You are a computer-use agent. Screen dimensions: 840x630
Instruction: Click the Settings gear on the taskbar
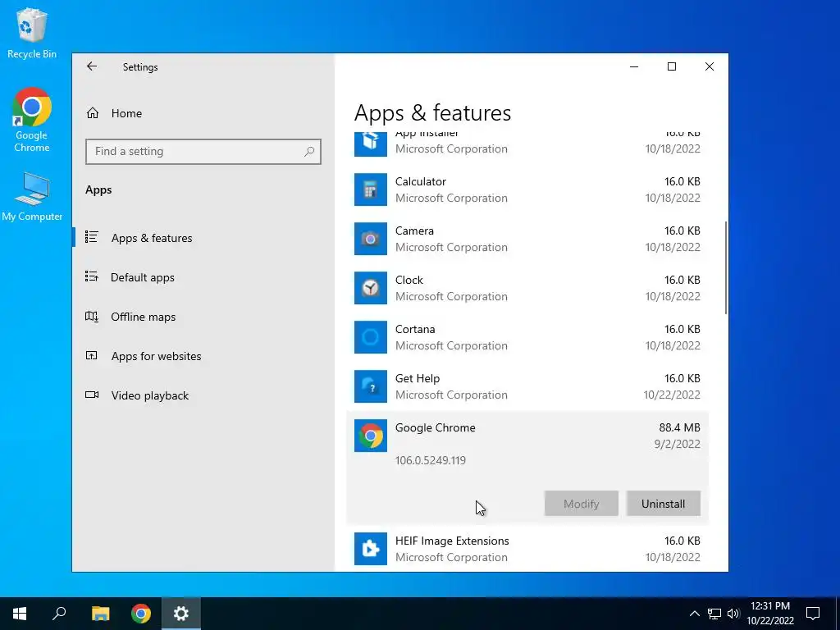pos(181,614)
